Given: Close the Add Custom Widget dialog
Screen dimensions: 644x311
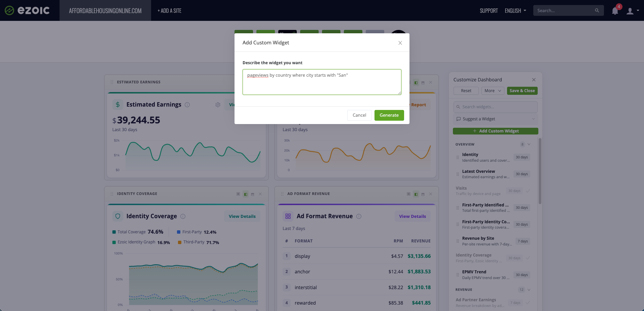Looking at the screenshot, I should tap(400, 43).
